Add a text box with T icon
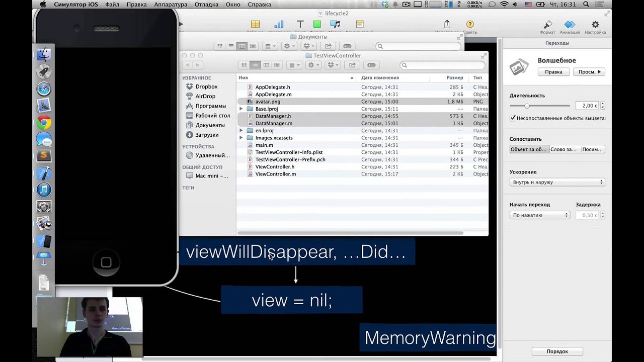 pyautogui.click(x=300, y=24)
